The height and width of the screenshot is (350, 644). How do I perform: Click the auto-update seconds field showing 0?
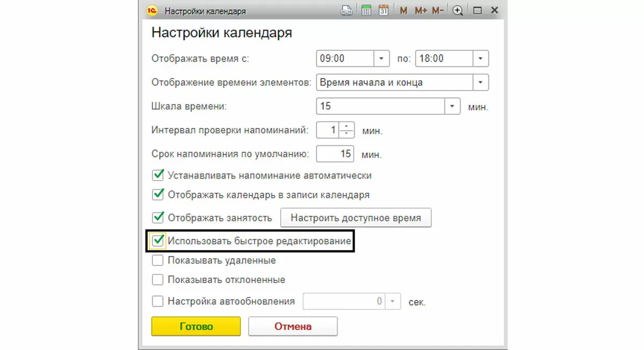click(x=345, y=301)
